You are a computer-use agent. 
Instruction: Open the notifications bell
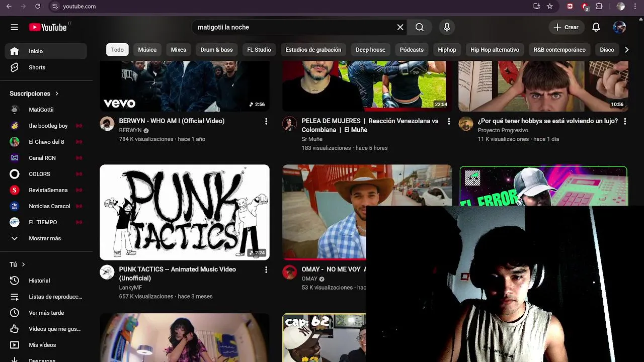pyautogui.click(x=596, y=27)
